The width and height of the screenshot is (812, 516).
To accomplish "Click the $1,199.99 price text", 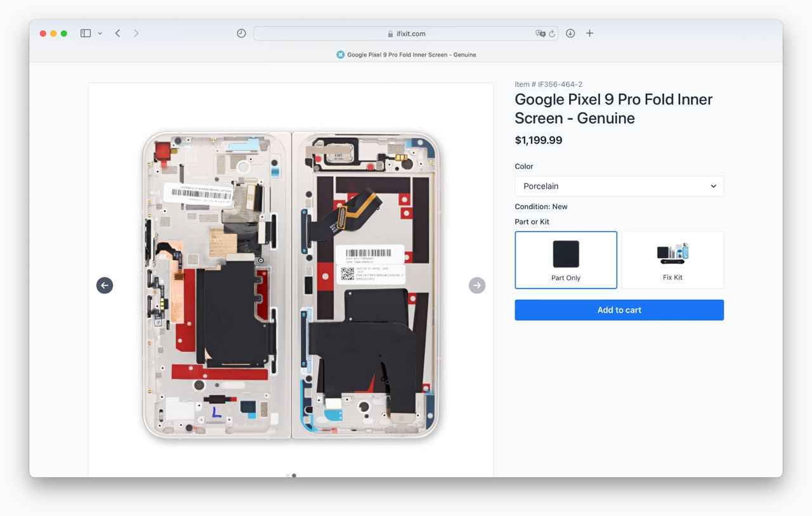I will [x=539, y=140].
